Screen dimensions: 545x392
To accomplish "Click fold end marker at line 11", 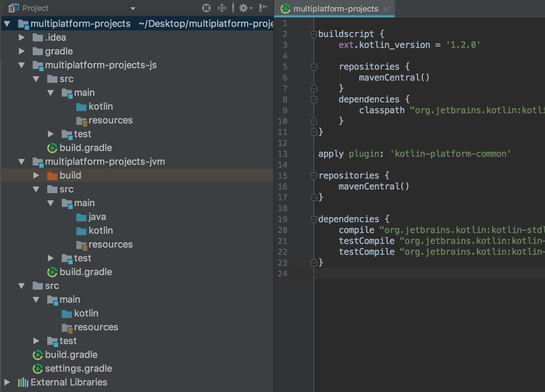I will pos(314,132).
